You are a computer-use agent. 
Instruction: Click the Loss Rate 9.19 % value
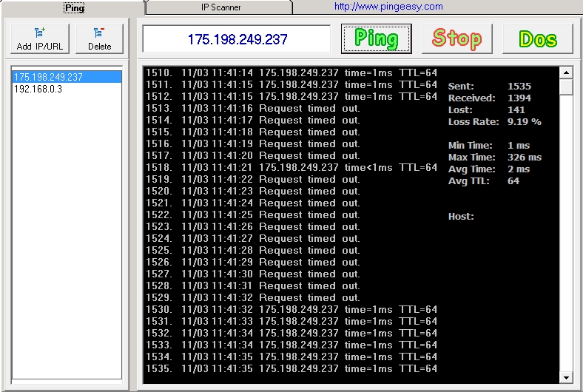tap(525, 122)
